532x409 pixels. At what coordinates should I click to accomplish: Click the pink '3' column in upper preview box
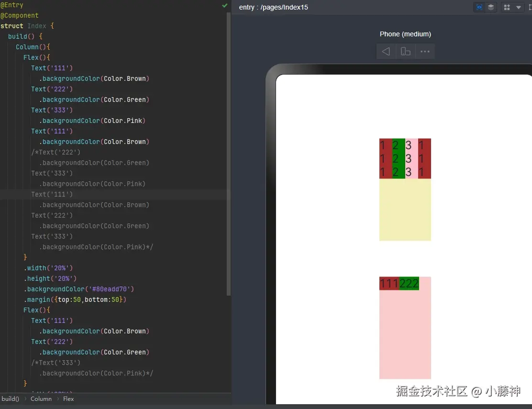[x=411, y=158]
